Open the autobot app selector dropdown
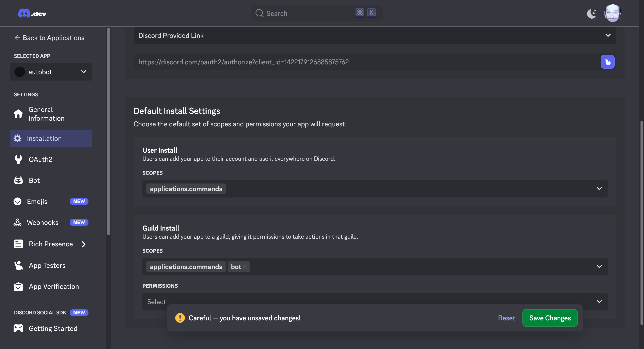 pos(51,72)
